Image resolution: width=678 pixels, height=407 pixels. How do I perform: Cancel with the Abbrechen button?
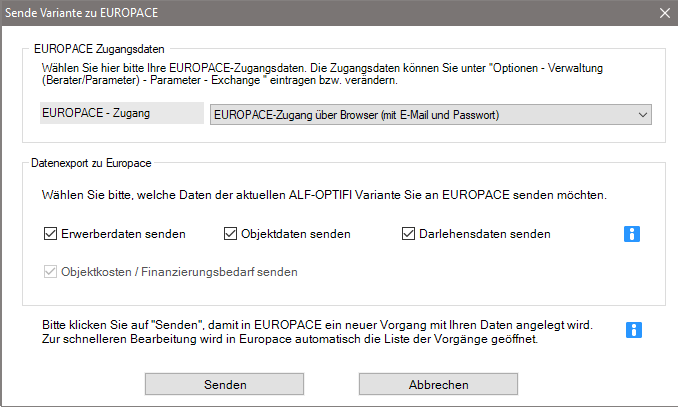438,385
